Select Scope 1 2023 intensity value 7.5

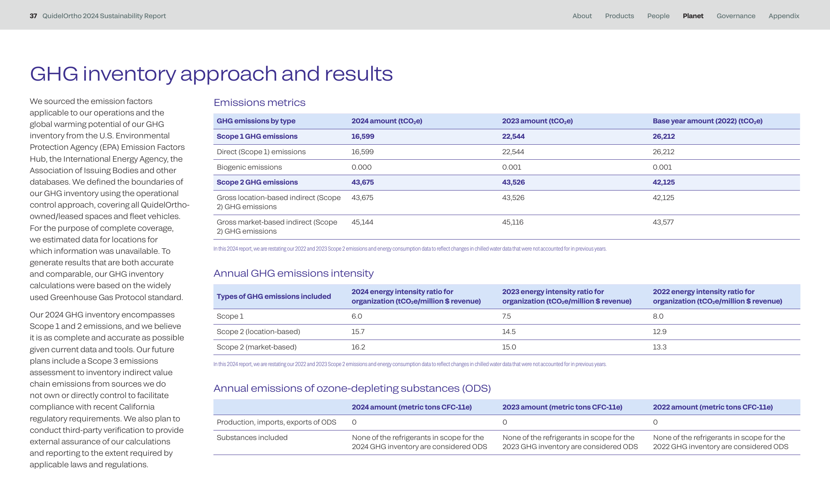pos(506,316)
